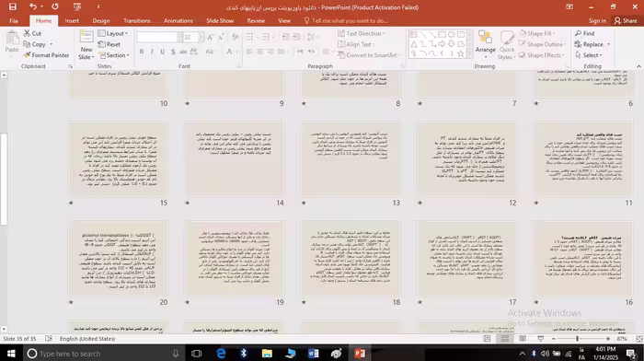Click the Save icon in title bar

point(13,6)
